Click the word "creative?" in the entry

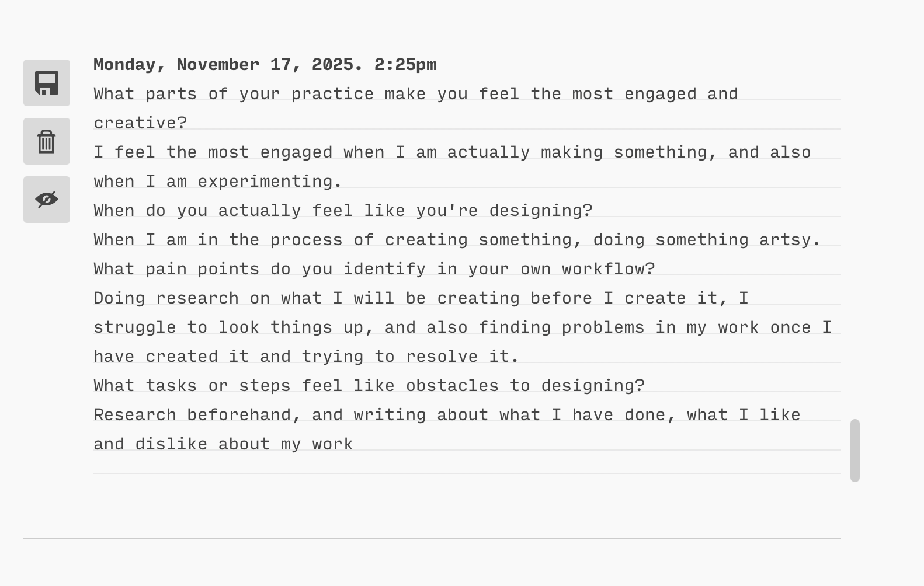(x=140, y=123)
